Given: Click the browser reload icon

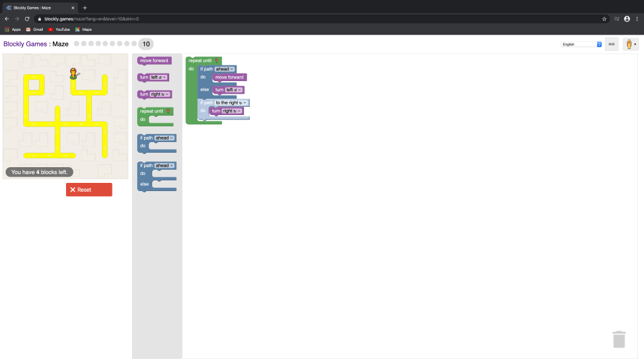Looking at the screenshot, I should click(27, 19).
